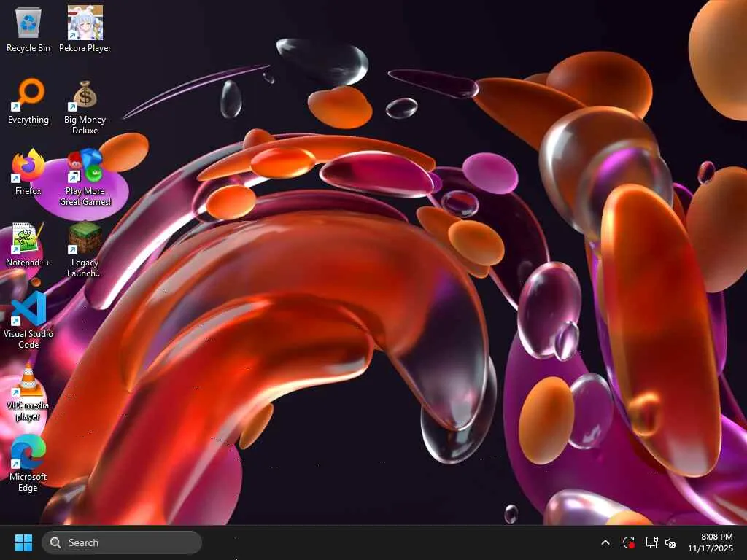Image resolution: width=747 pixels, height=560 pixels.
Task: Click the sync update tray icon
Action: tap(628, 542)
